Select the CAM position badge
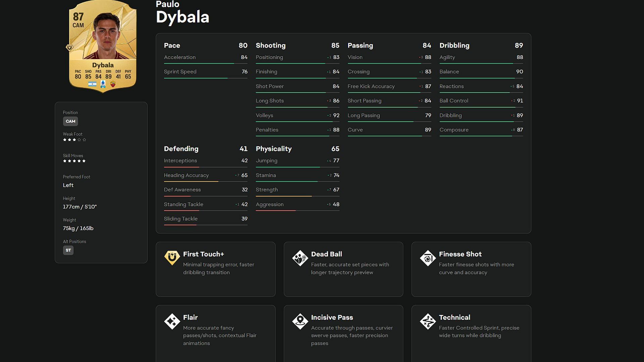 tap(70, 121)
